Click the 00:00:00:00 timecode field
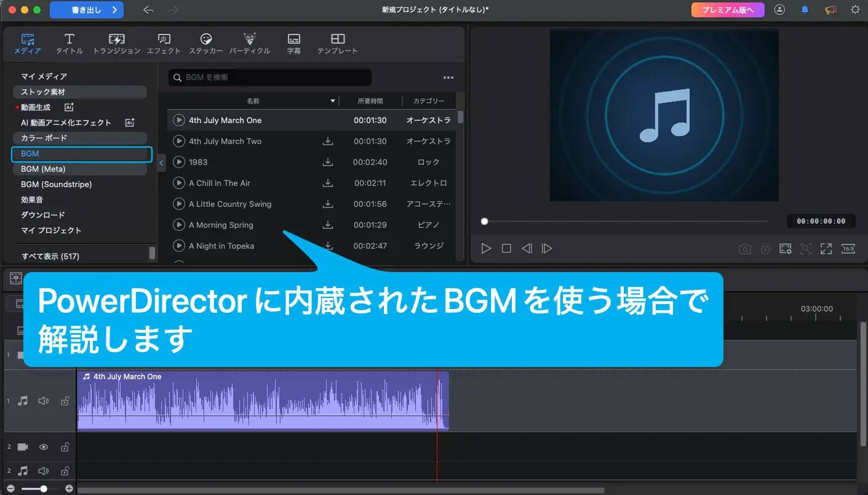Image resolution: width=868 pixels, height=495 pixels. point(821,221)
